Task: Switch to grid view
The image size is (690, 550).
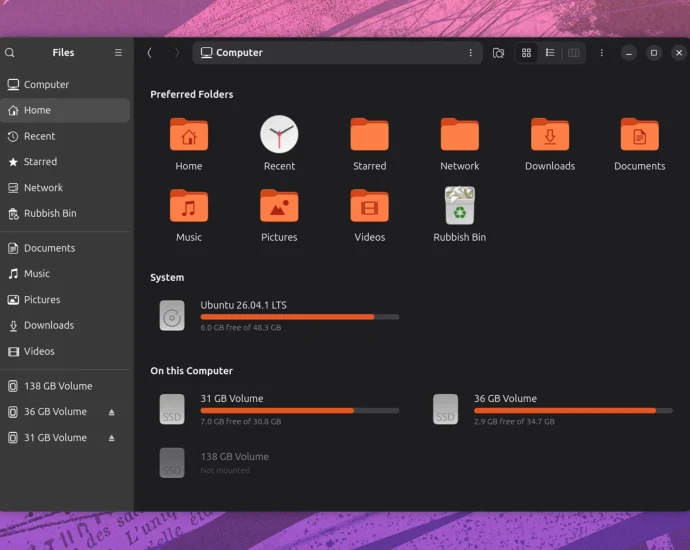Action: [x=526, y=53]
